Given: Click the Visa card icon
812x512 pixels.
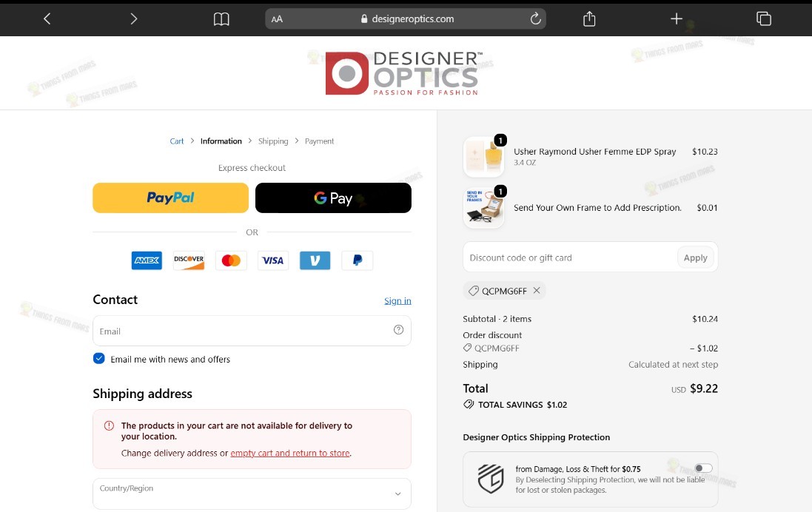Looking at the screenshot, I should point(273,260).
